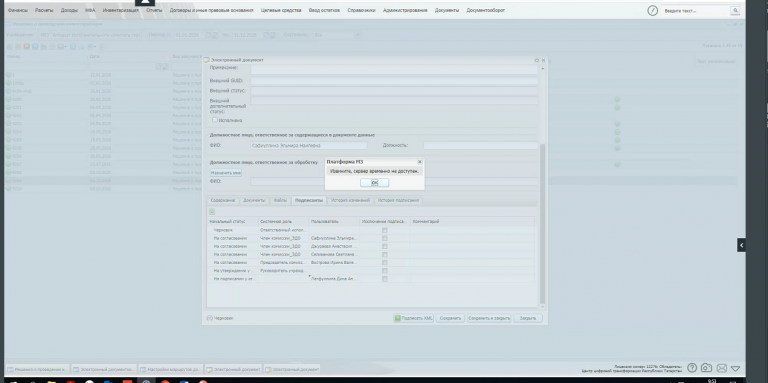The width and height of the screenshot is (768, 383).
Task: Click the Начальный статус column header
Action: (x=233, y=221)
